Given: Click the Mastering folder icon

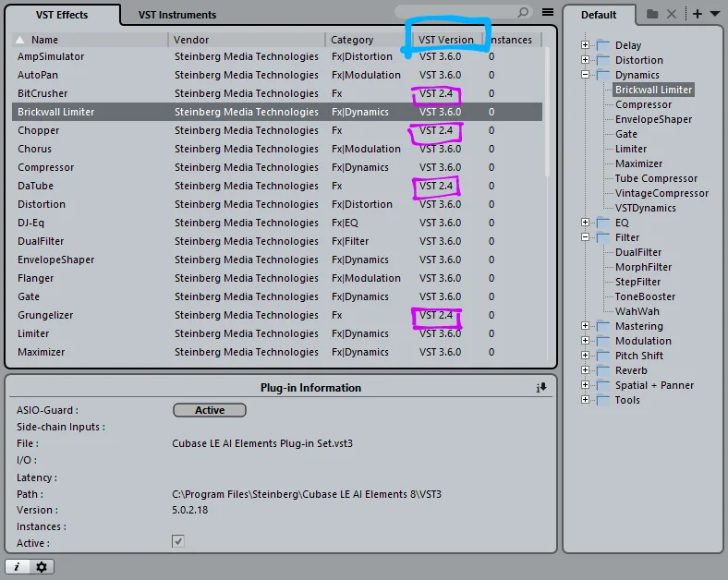Looking at the screenshot, I should point(603,326).
